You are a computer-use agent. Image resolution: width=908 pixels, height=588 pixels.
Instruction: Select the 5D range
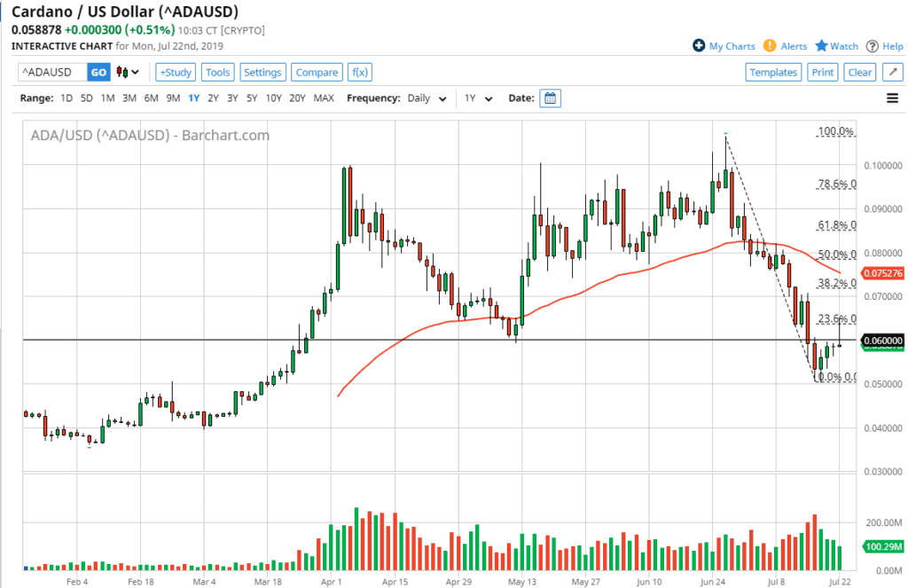pyautogui.click(x=86, y=98)
